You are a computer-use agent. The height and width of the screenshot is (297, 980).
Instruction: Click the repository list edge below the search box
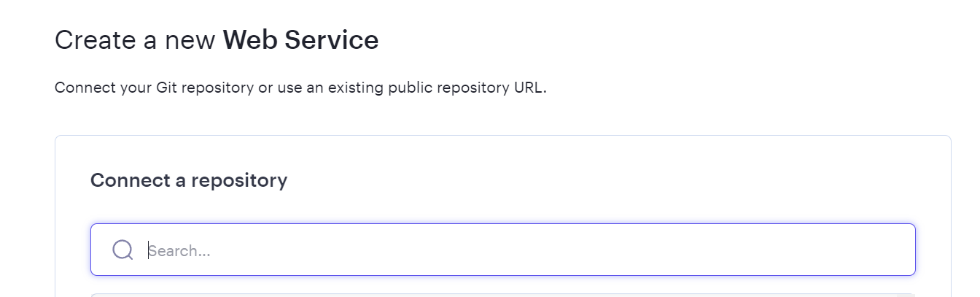[502, 295]
